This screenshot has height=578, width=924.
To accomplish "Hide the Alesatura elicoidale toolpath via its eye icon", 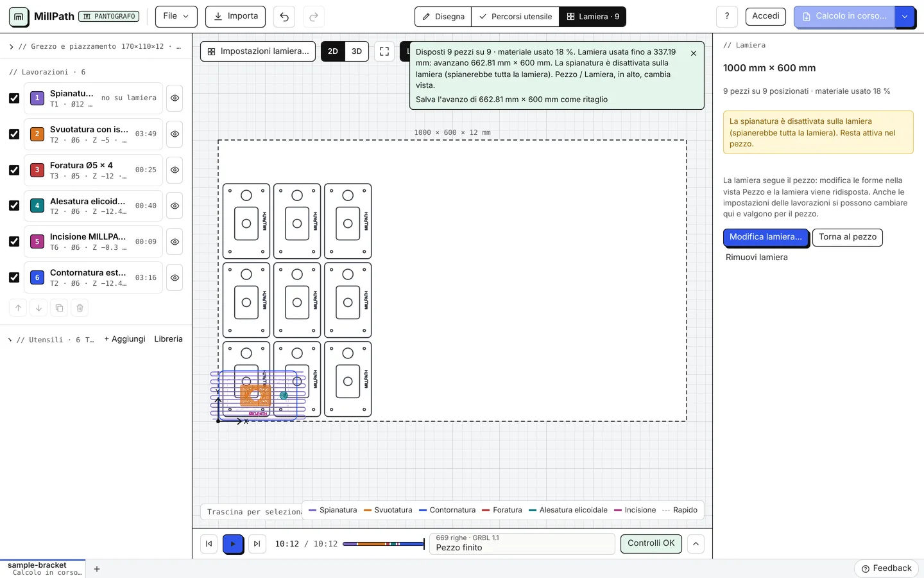I will [175, 206].
